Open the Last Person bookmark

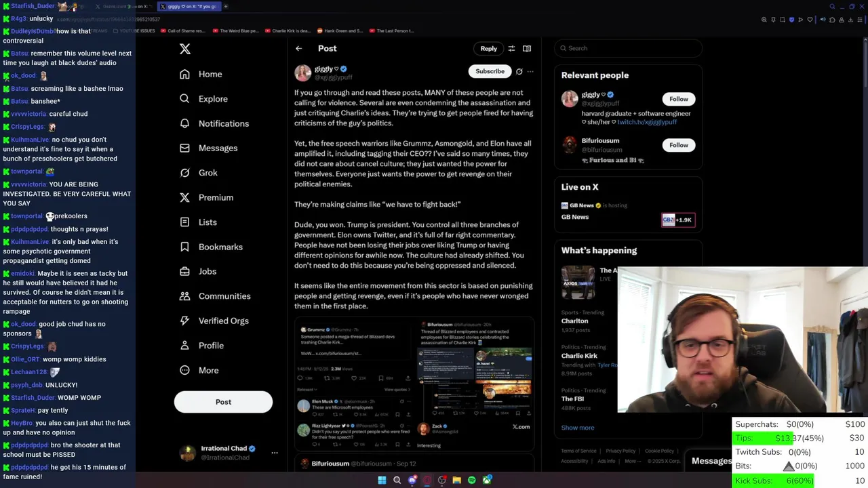tap(391, 30)
